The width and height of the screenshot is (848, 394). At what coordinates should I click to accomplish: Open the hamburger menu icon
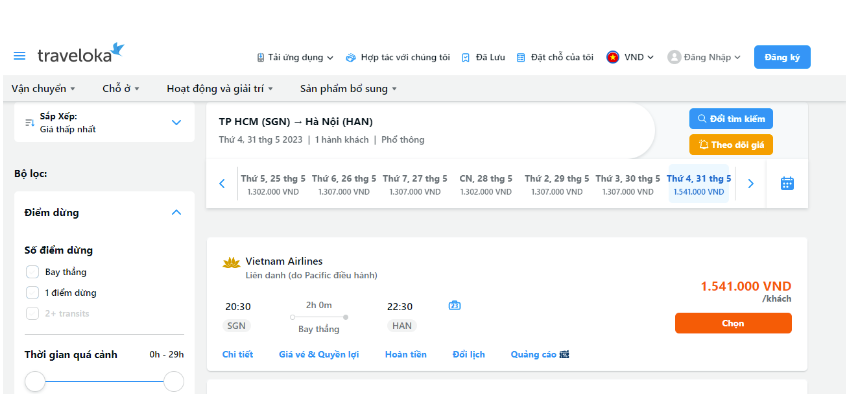coord(19,56)
